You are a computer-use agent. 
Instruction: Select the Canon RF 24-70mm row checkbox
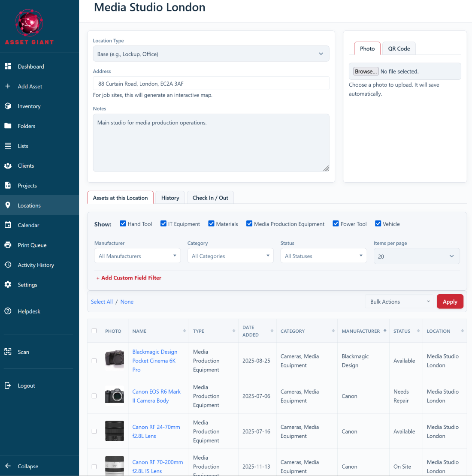pyautogui.click(x=94, y=431)
